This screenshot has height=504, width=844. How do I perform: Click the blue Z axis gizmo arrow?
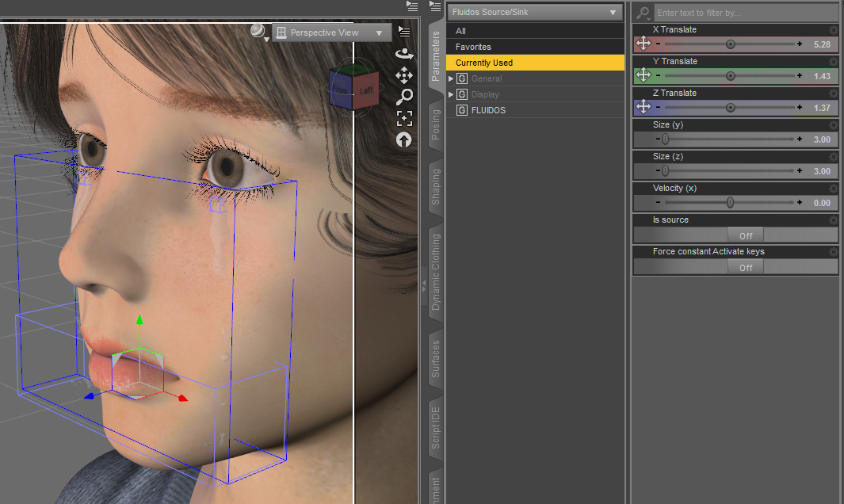(x=90, y=396)
